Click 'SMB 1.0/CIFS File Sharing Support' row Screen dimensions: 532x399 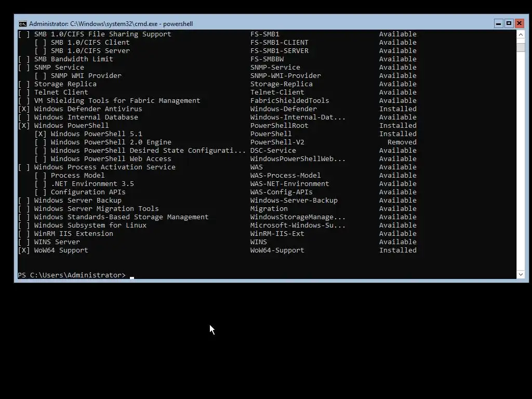click(217, 34)
